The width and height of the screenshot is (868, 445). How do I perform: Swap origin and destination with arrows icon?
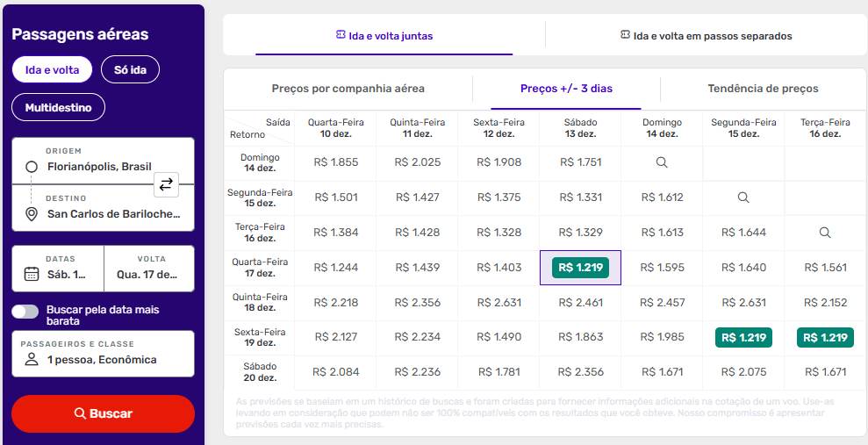click(x=167, y=184)
